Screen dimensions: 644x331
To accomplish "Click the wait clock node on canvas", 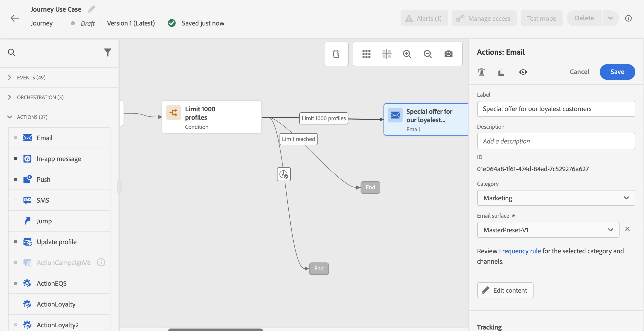I will pos(284,174).
